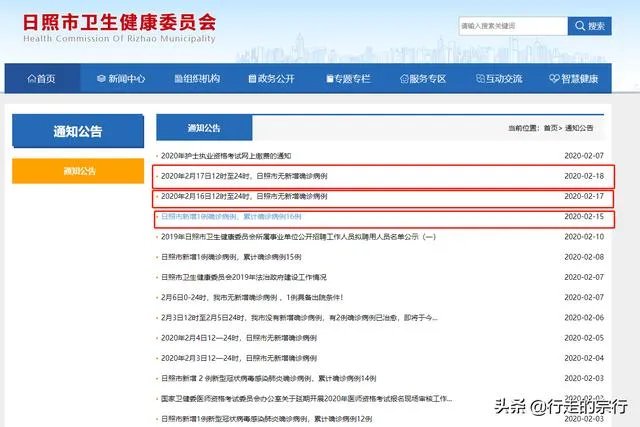
Task: Click the icon beside 互动交流
Action: [480, 79]
